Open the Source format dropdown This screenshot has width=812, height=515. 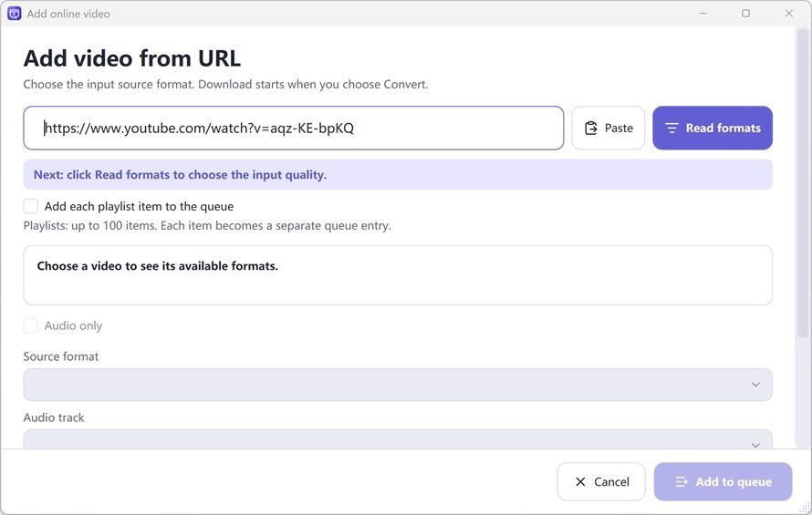click(x=398, y=385)
